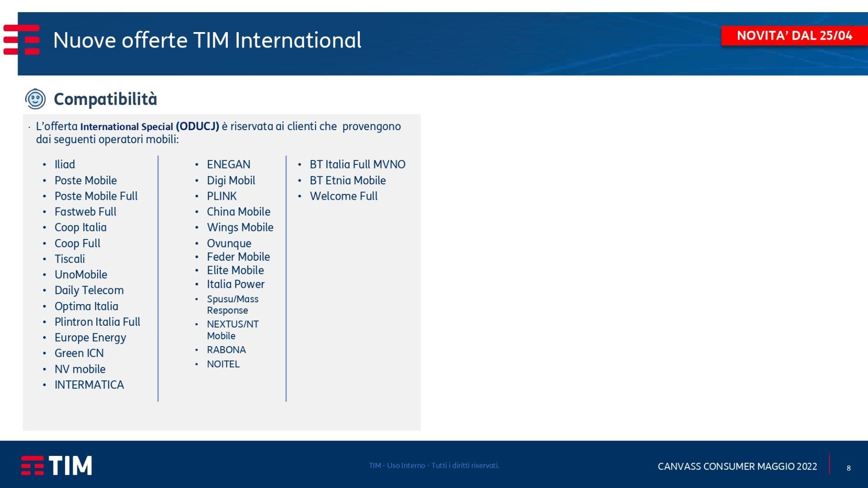This screenshot has height=488, width=868.
Task: Click the Compatibilità heading
Action: pyautogui.click(x=105, y=99)
